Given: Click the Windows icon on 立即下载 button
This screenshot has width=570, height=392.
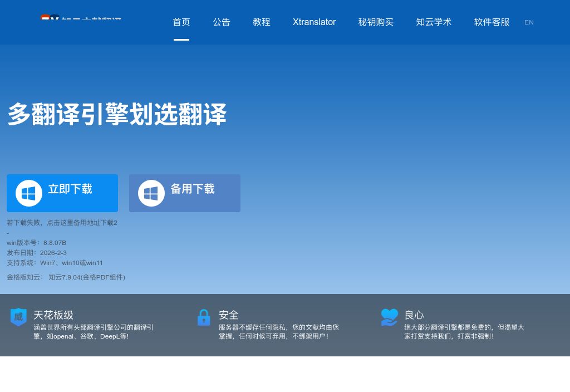Looking at the screenshot, I should [28, 193].
